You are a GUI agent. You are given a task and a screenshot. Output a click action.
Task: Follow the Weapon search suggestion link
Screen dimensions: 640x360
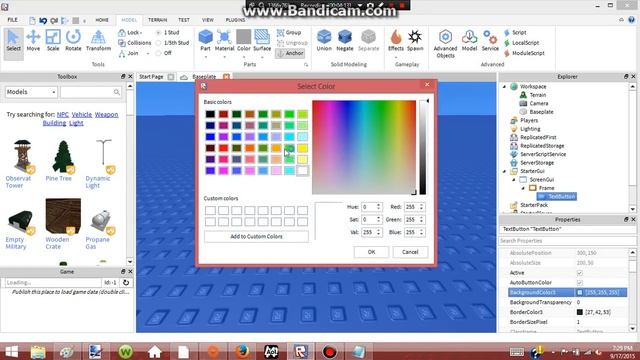[x=107, y=115]
